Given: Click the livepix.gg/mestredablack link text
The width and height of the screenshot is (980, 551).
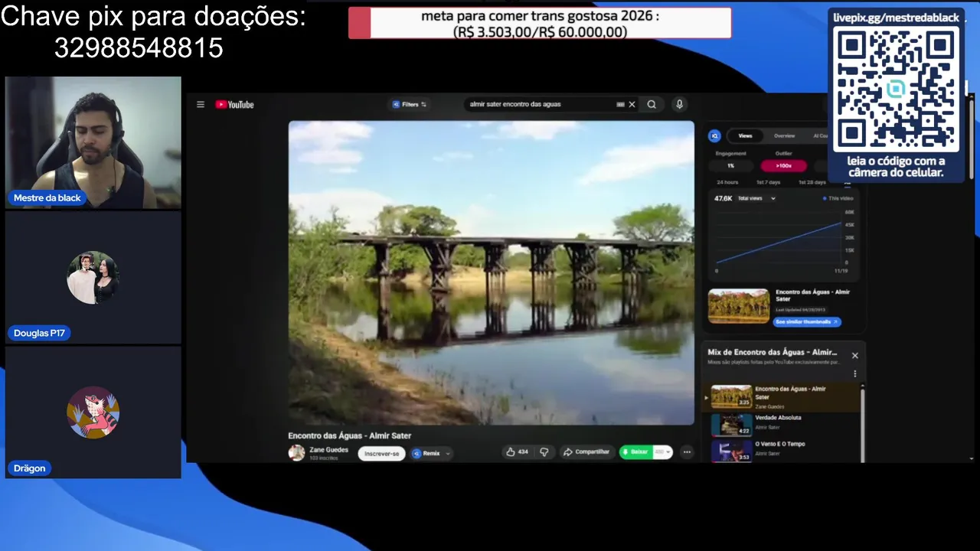Looking at the screenshot, I should pos(896,18).
